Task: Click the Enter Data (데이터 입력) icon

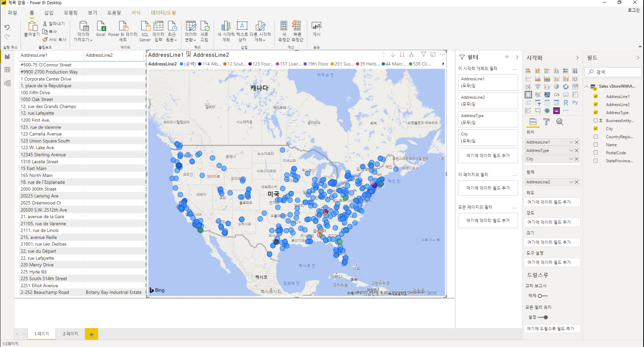Action: click(158, 26)
